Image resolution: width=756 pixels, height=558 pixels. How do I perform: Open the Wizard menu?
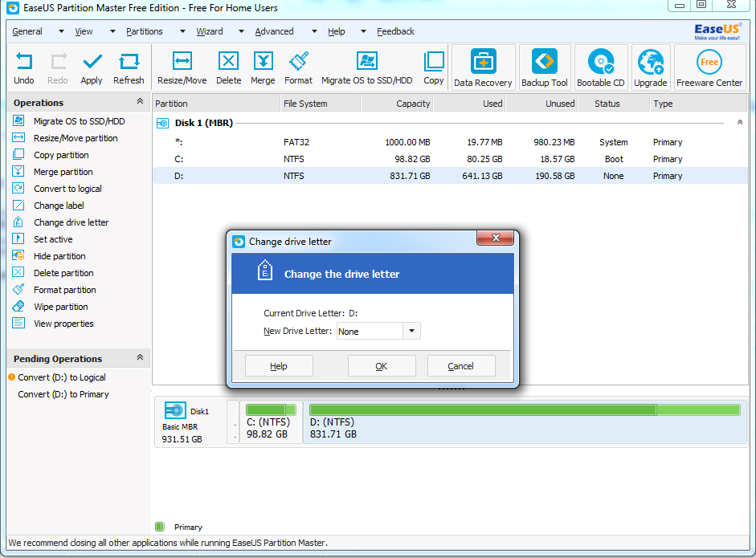pos(210,31)
